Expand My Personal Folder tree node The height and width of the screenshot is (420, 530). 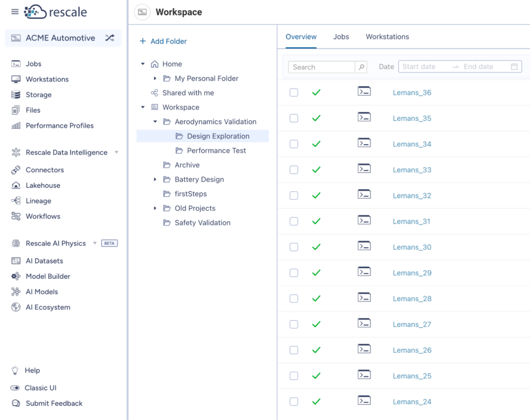(155, 79)
